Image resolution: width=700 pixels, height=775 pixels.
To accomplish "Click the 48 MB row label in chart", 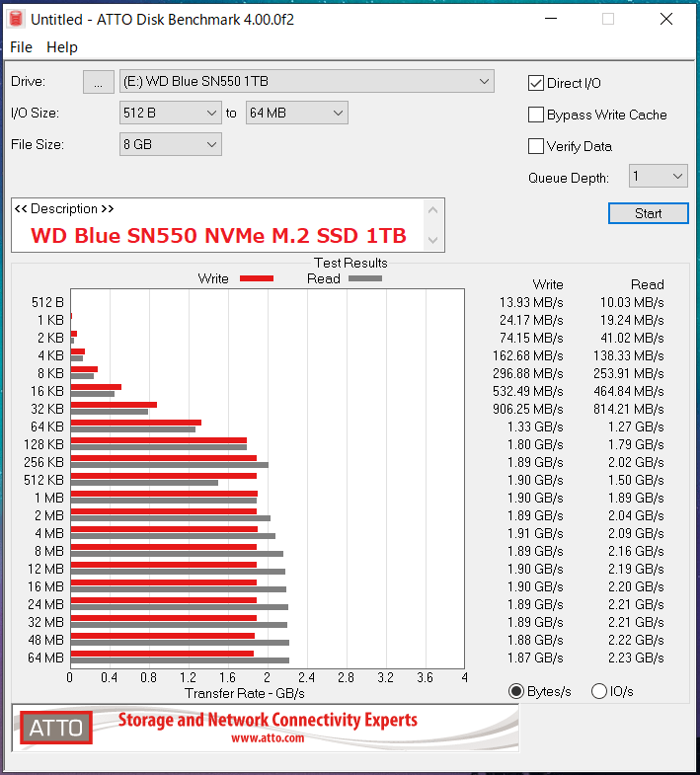I will pyautogui.click(x=46, y=640).
